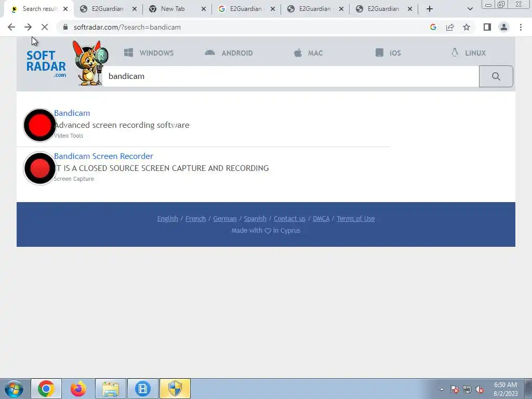Open Google icon in the address bar
The width and height of the screenshot is (532, 399).
[x=433, y=27]
